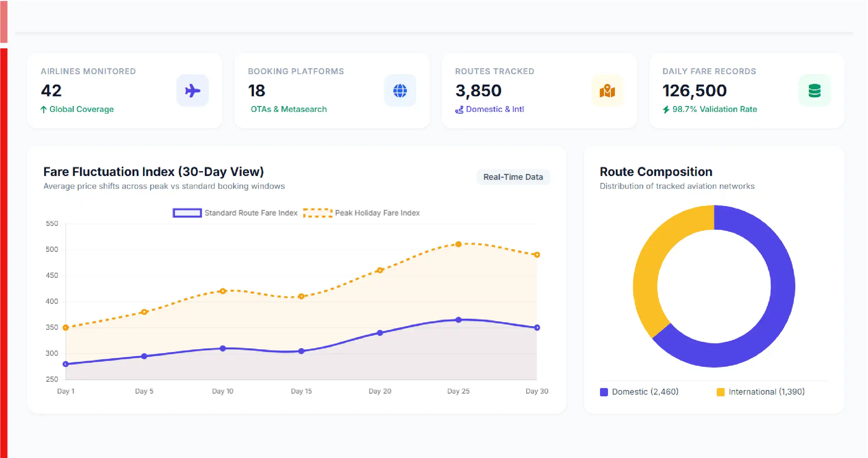Viewport: 868px width, 458px height.
Task: Click the airplane icon in Airlines Monitored card
Action: coord(193,91)
